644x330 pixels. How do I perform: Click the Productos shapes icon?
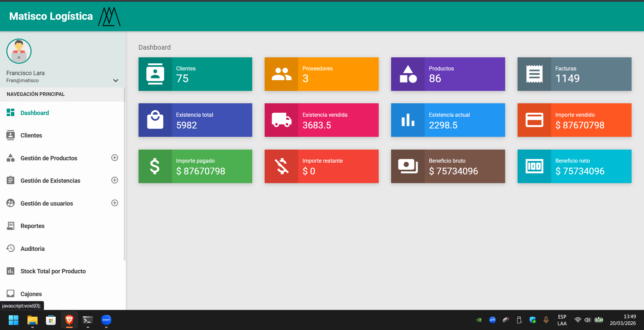pos(408,74)
